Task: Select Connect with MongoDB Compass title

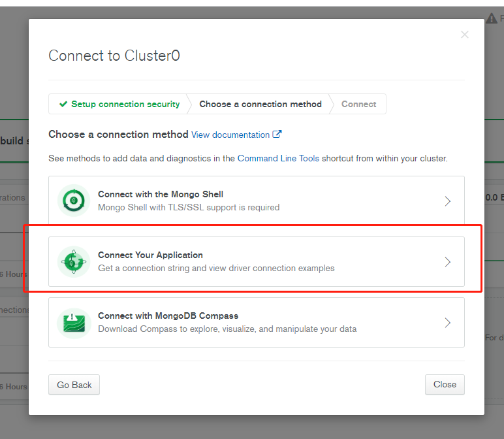Action: pos(168,316)
